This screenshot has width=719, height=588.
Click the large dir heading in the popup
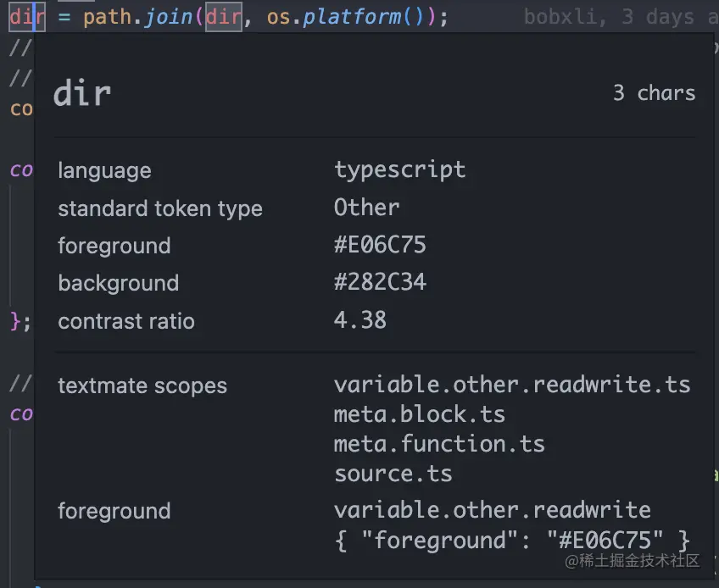click(81, 93)
